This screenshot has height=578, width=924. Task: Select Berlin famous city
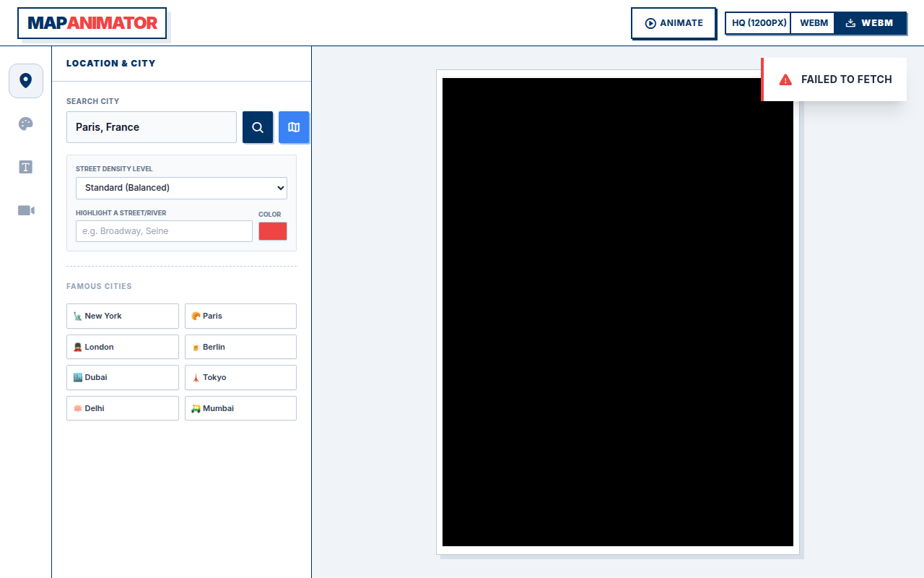pyautogui.click(x=240, y=347)
